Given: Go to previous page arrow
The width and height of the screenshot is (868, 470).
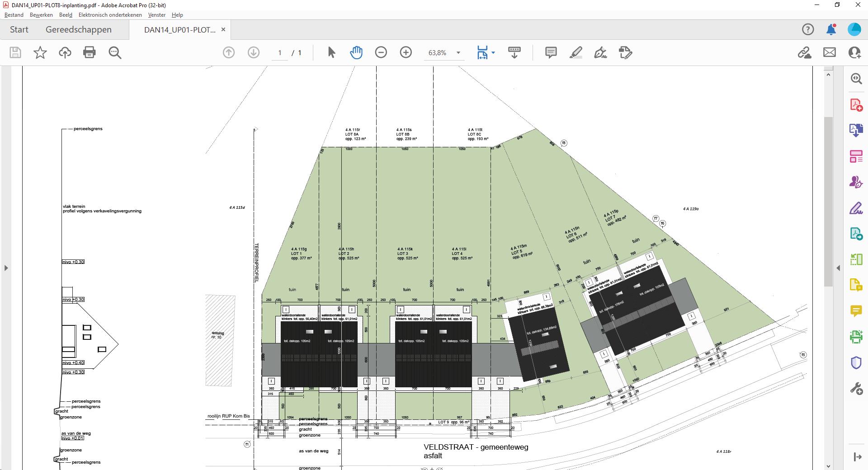Looking at the screenshot, I should click(229, 52).
